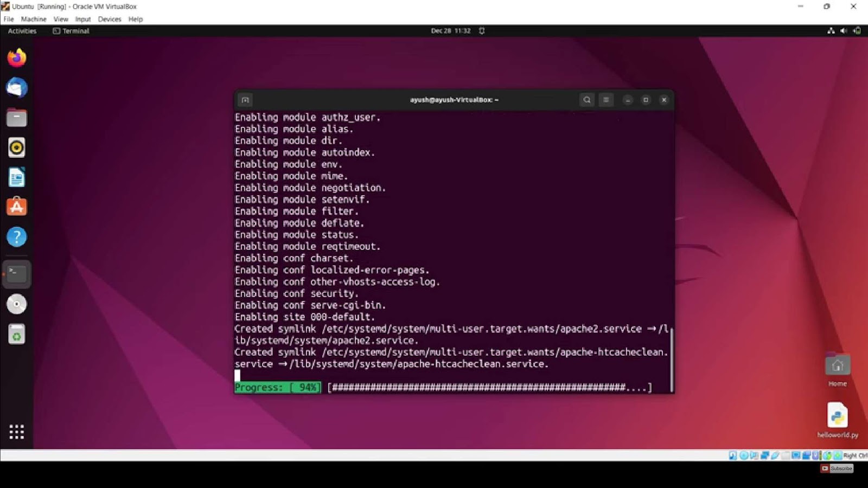
Task: Click the line 'Enabling module alias.'
Action: [294, 129]
